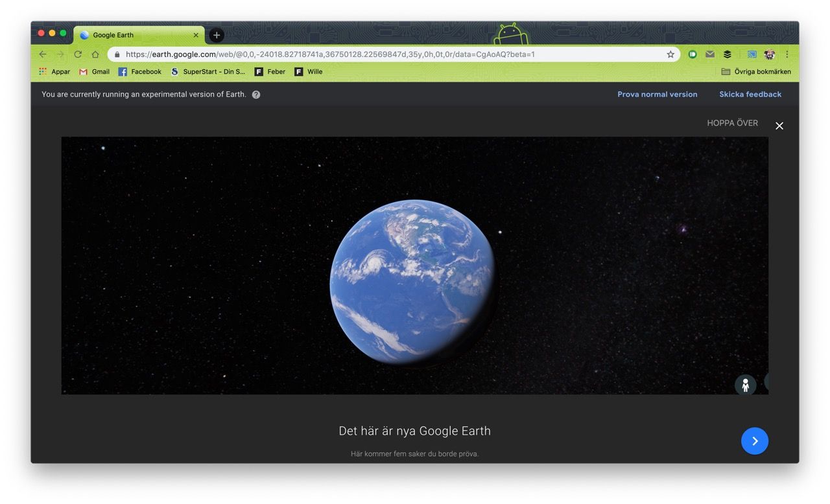
Task: Open the Appar bookmarks shortcut
Action: (x=54, y=72)
